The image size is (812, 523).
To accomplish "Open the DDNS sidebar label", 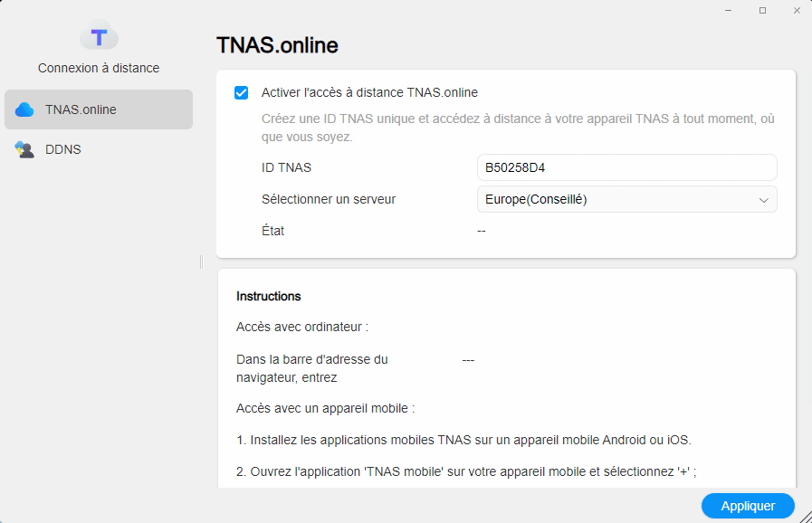I will pyautogui.click(x=63, y=149).
